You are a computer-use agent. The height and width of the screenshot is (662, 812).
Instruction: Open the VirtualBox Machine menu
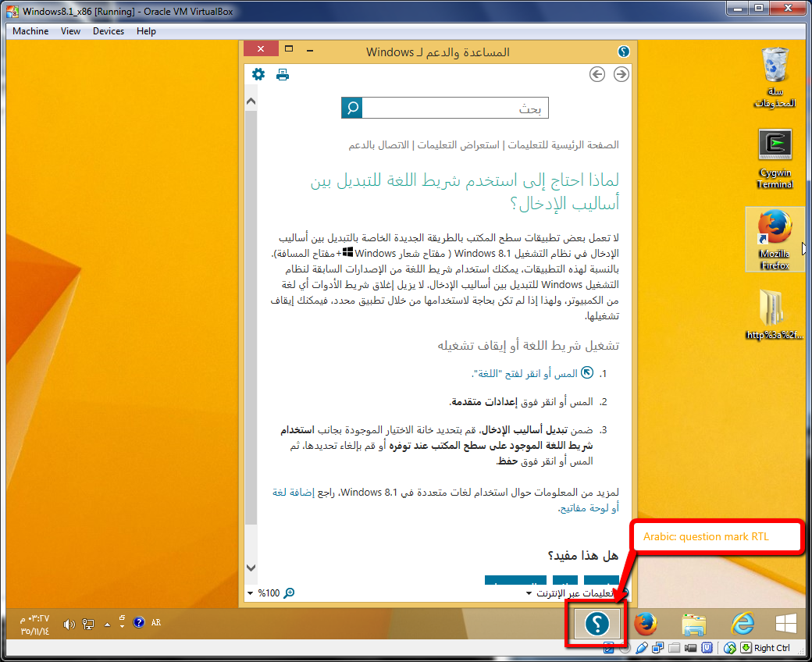coord(30,31)
